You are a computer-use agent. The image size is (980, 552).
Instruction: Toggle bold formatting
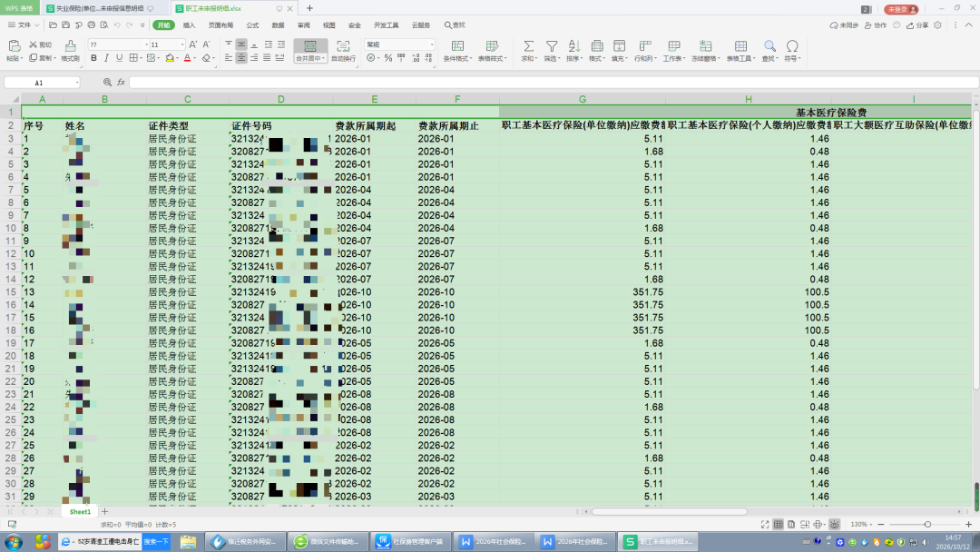coord(93,58)
